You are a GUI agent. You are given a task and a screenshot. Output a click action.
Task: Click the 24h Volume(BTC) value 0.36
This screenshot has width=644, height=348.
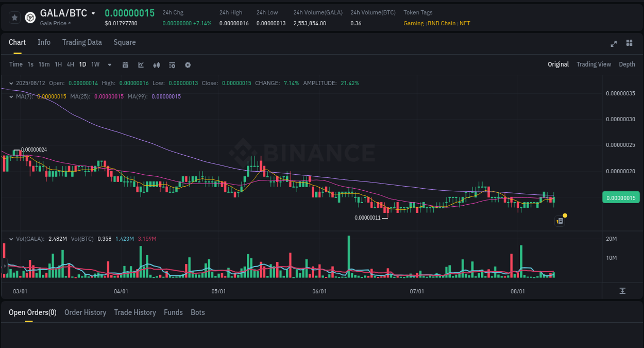click(x=356, y=23)
